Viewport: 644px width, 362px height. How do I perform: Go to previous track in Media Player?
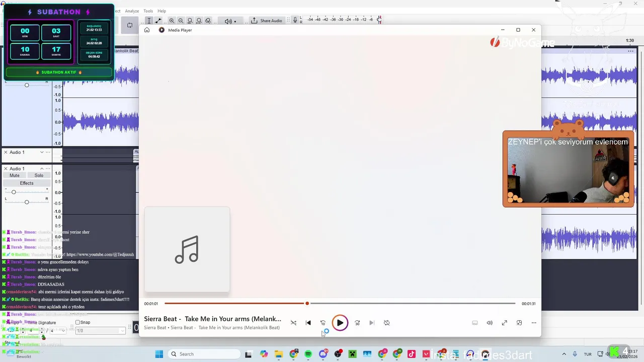tap(308, 323)
